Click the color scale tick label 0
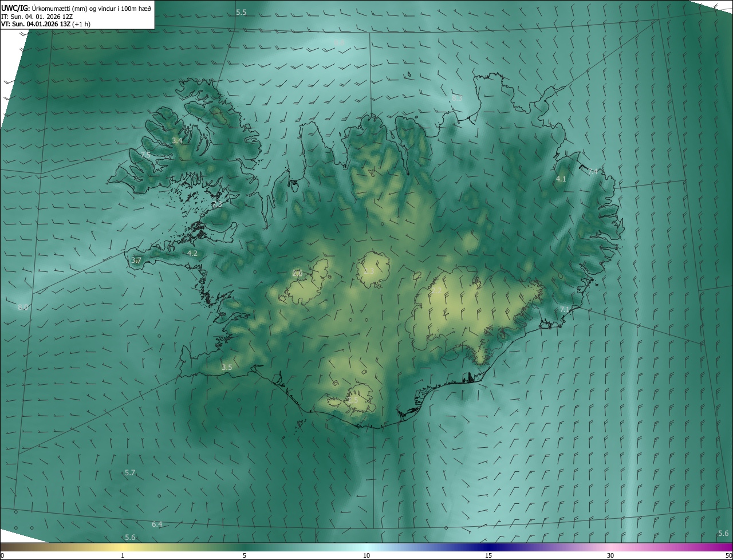Screen dimensions: 733x560 tap(2, 555)
